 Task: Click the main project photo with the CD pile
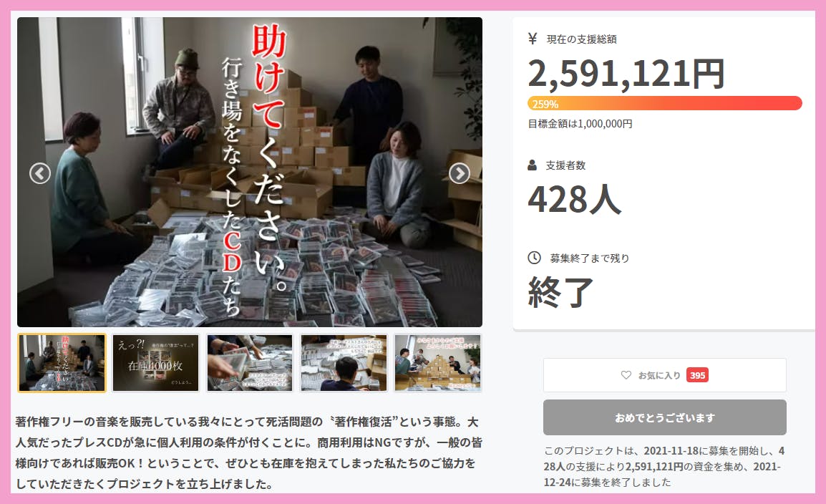pos(250,173)
